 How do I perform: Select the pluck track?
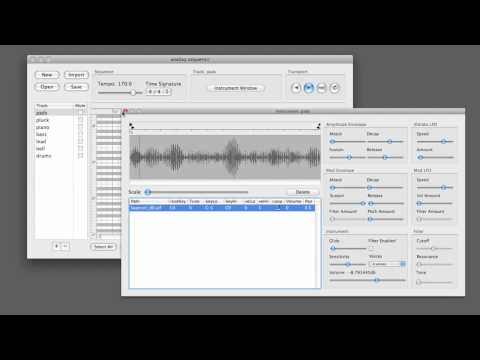tap(54, 120)
